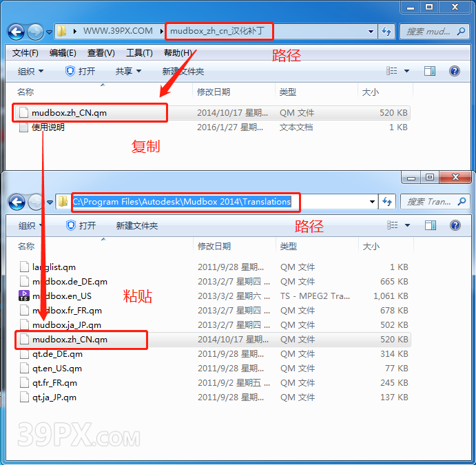This screenshot has width=476, height=465.
Task: Click the change view icon in the top window
Action: [392, 71]
